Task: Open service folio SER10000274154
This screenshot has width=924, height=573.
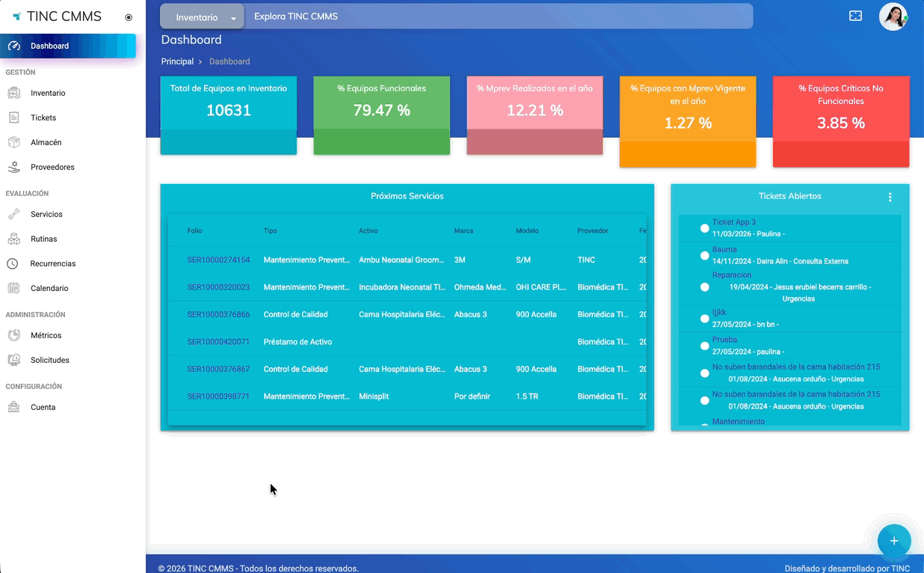Action: [x=218, y=260]
